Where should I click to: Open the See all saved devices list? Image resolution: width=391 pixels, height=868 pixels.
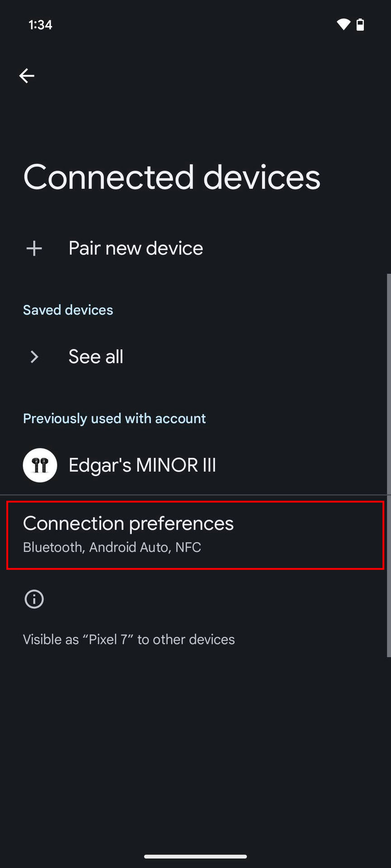tap(95, 357)
